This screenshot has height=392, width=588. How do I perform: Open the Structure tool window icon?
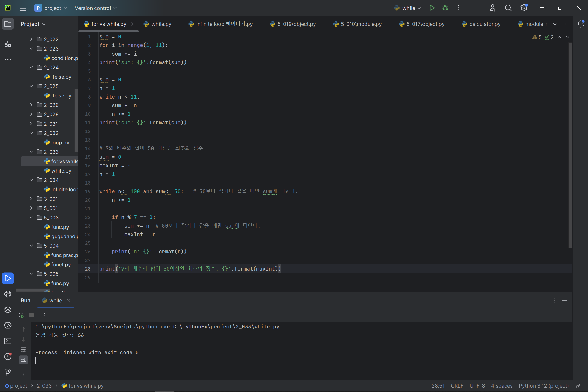(8, 44)
